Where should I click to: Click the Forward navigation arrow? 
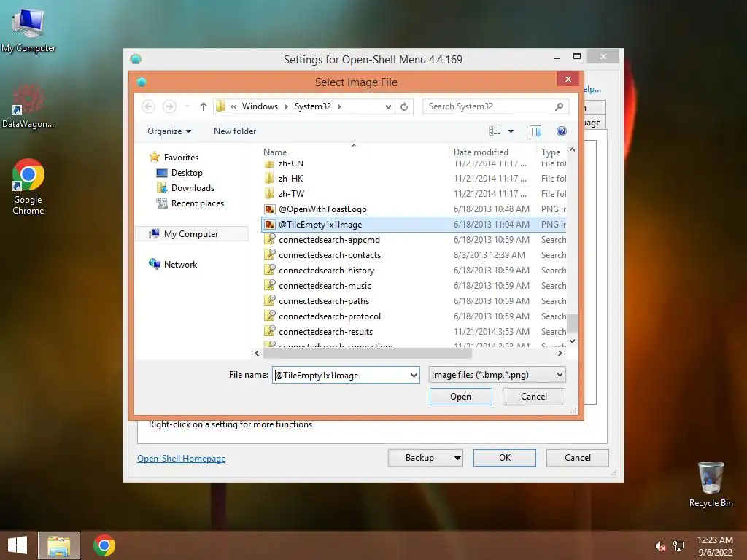tap(169, 106)
